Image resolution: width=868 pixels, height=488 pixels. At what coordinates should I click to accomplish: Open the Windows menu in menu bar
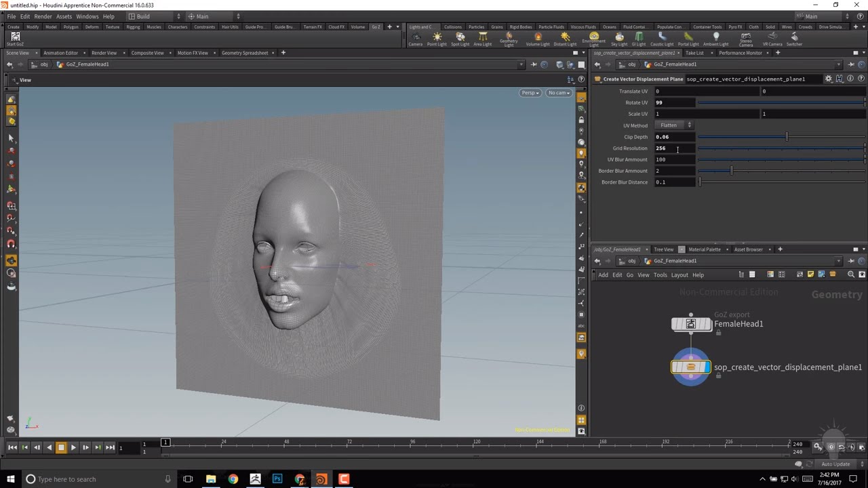tap(87, 16)
